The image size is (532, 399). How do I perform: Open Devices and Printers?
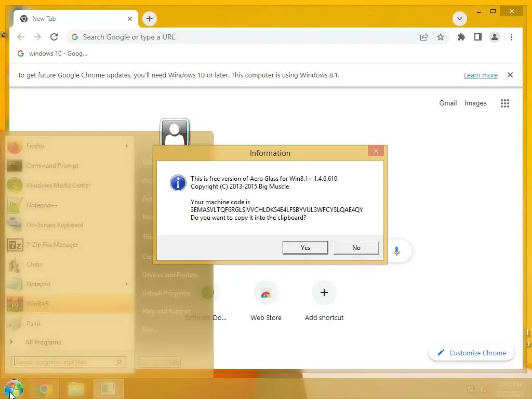click(170, 275)
